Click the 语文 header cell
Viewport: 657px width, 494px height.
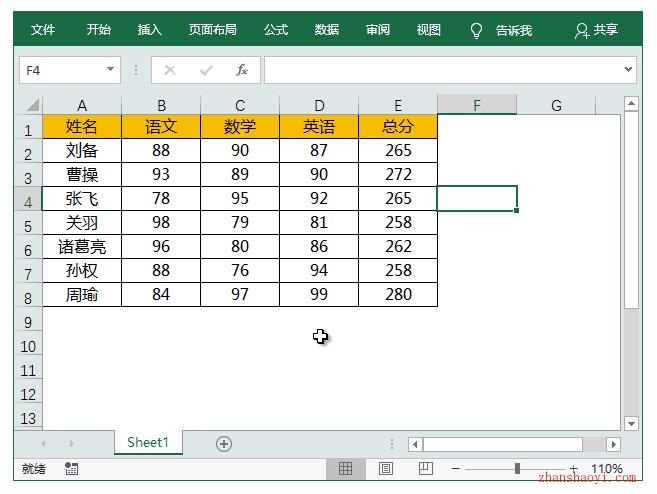point(161,127)
